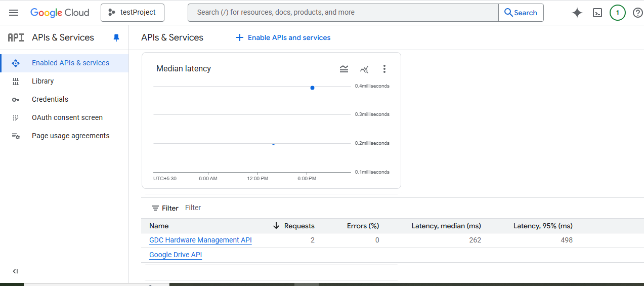The image size is (644, 286).
Task: Click the median latency value 262
Action: coord(475,240)
